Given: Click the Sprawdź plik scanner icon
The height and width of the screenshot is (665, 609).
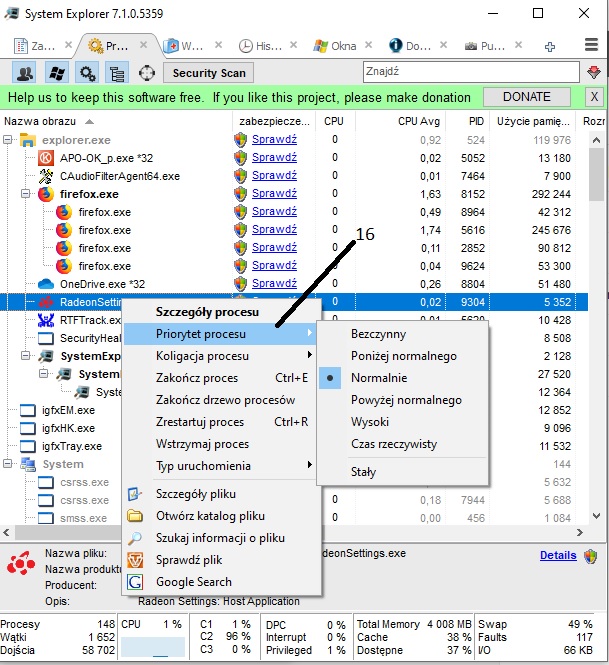Looking at the screenshot, I should coord(135,560).
